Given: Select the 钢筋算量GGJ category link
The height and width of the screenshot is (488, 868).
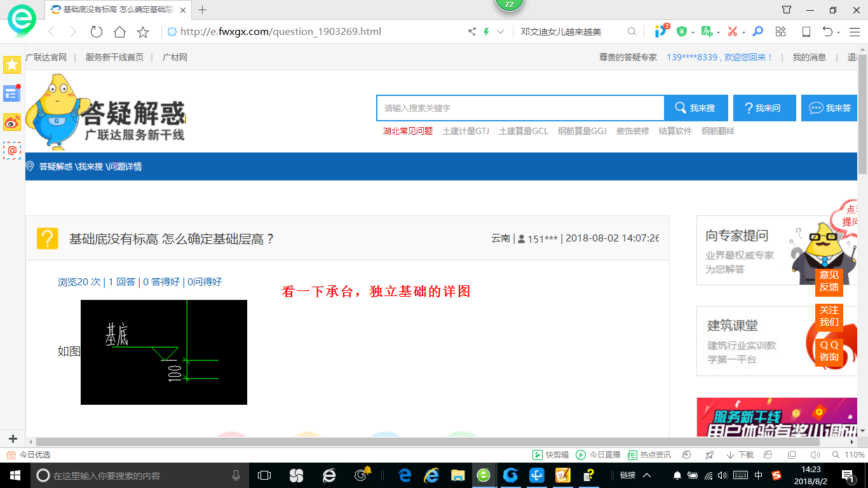Looking at the screenshot, I should (x=582, y=131).
